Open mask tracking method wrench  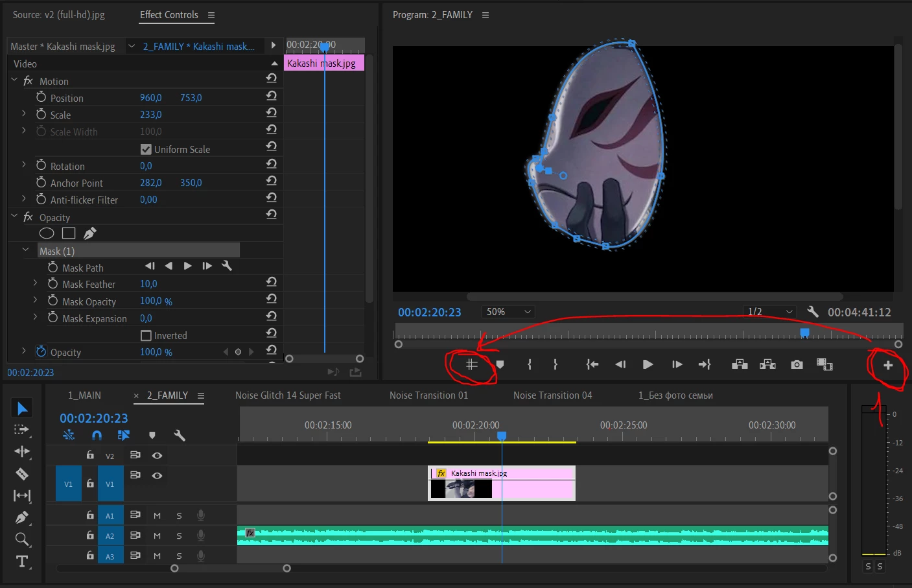tap(227, 266)
